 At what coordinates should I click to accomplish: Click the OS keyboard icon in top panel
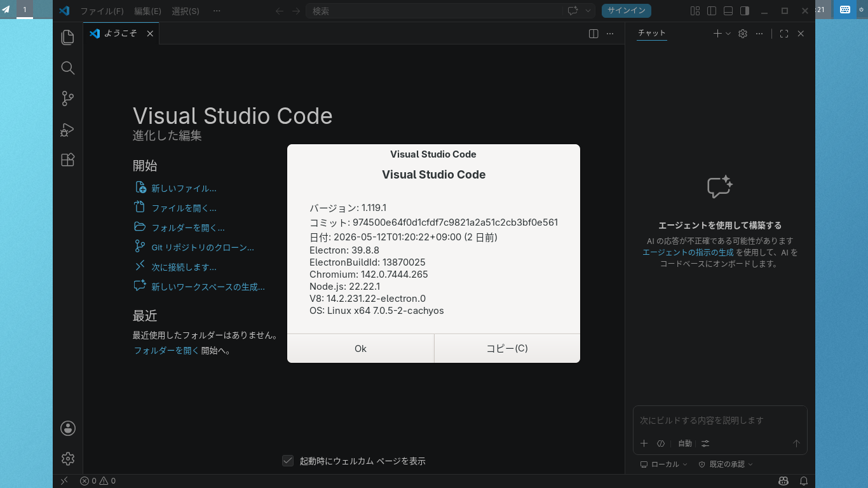point(844,10)
